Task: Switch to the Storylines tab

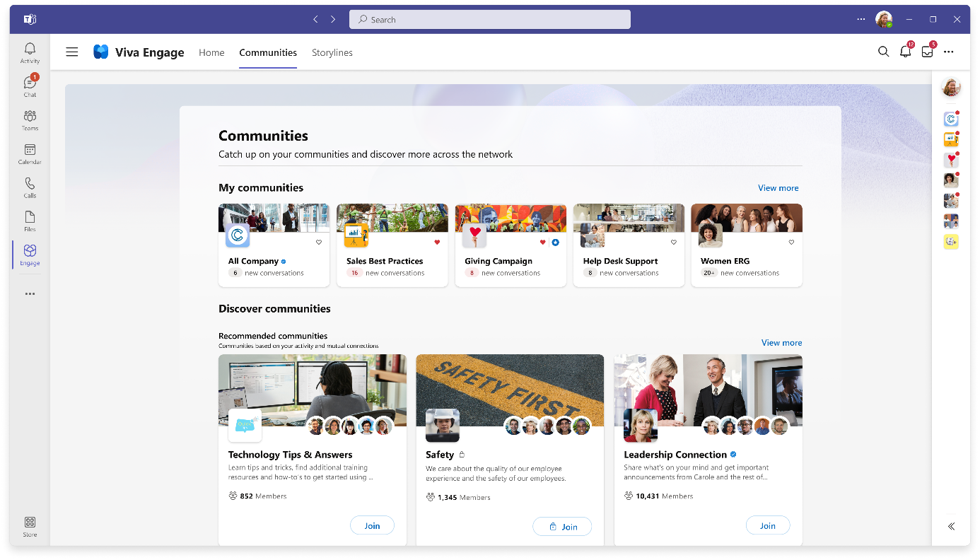Action: click(332, 52)
